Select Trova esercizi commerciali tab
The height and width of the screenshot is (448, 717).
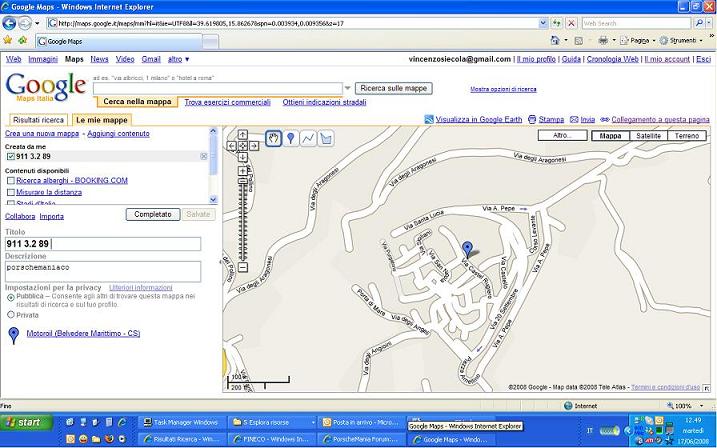pyautogui.click(x=227, y=102)
